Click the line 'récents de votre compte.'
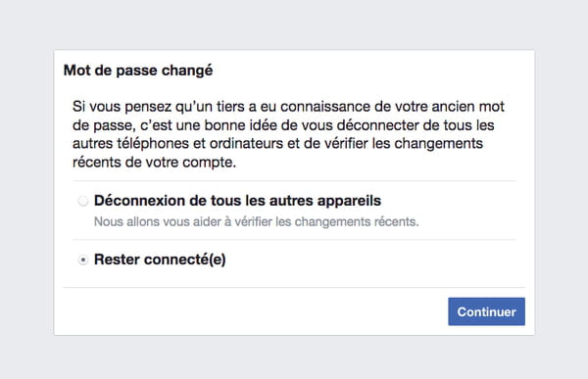This screenshot has height=379, width=588. [154, 163]
